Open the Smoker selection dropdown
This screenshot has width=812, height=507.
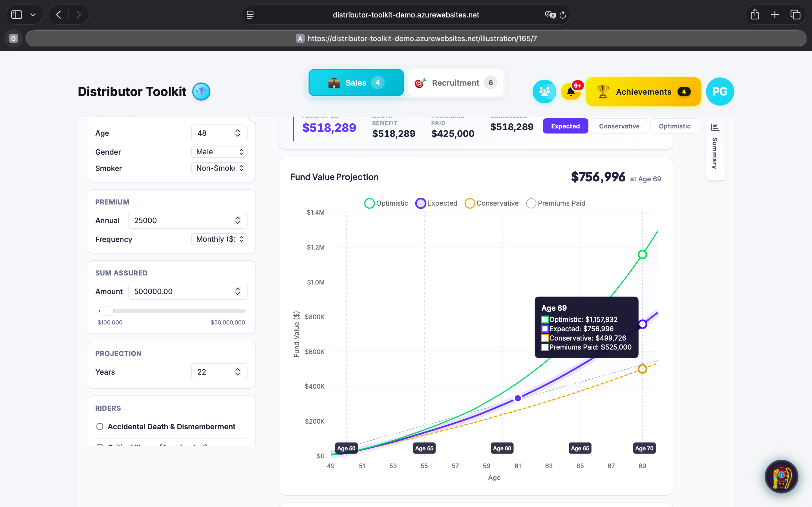tap(219, 168)
